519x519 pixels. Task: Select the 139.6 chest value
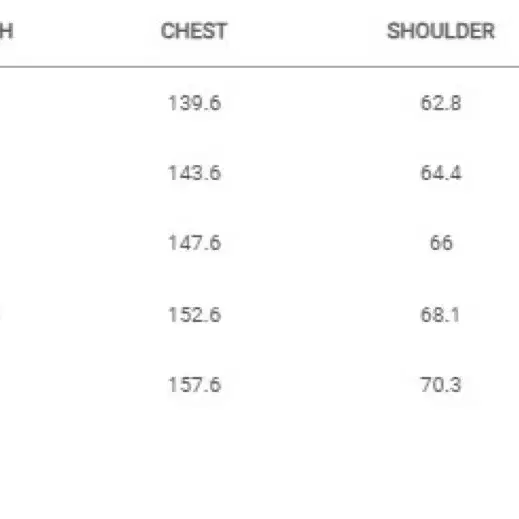coord(195,103)
